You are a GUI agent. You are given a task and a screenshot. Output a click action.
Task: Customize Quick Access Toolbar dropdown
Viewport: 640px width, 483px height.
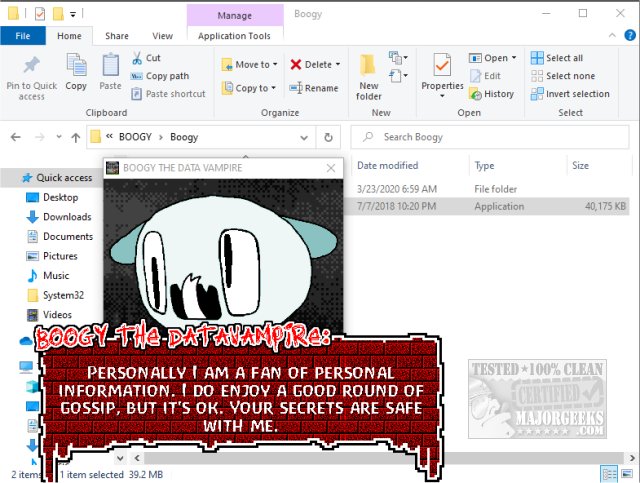(73, 15)
